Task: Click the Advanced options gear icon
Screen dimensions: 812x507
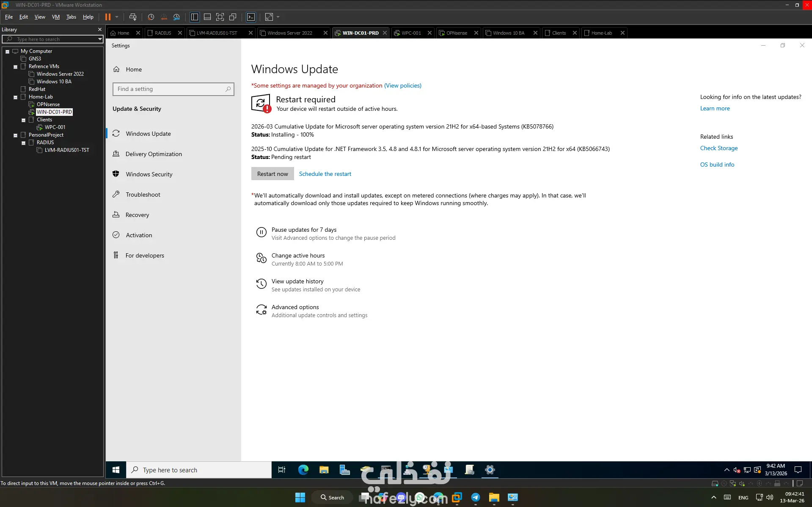Action: (x=261, y=310)
